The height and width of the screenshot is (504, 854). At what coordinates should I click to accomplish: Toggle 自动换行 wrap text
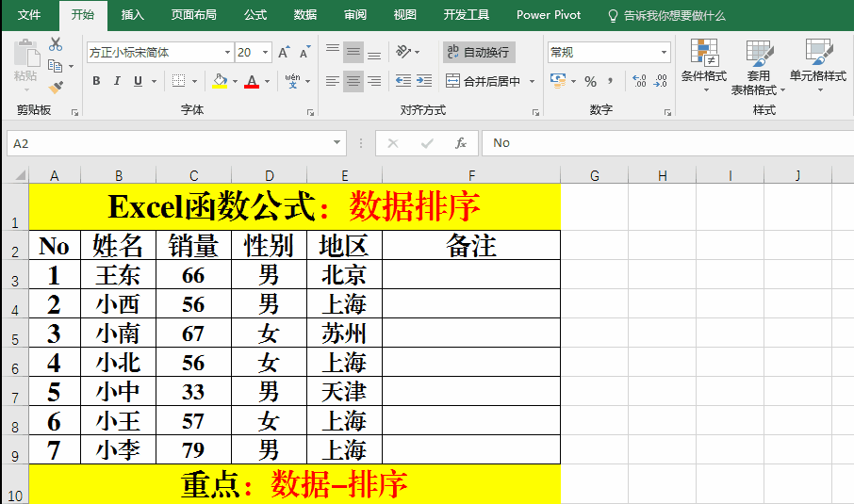pos(478,52)
